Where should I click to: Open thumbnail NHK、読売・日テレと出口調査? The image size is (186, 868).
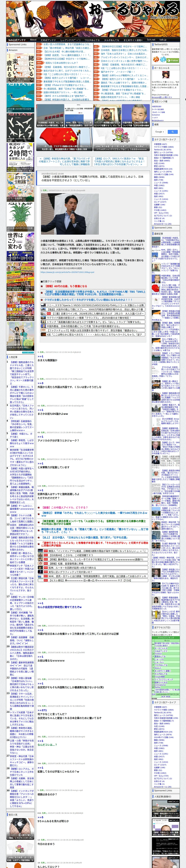[x=79, y=116]
